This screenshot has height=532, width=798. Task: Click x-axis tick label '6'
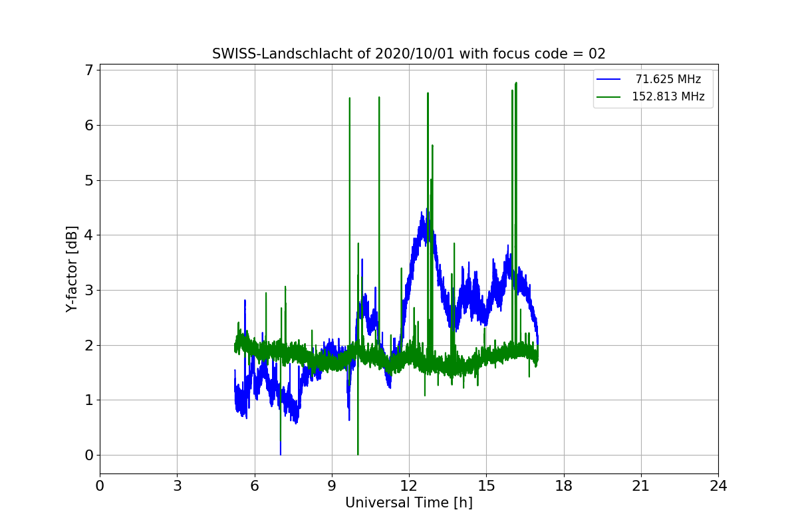[x=255, y=486]
